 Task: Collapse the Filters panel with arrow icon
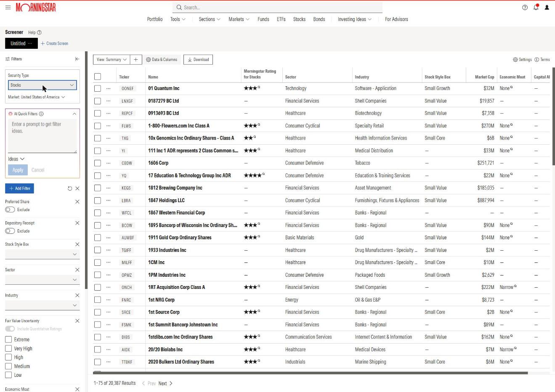(77, 59)
